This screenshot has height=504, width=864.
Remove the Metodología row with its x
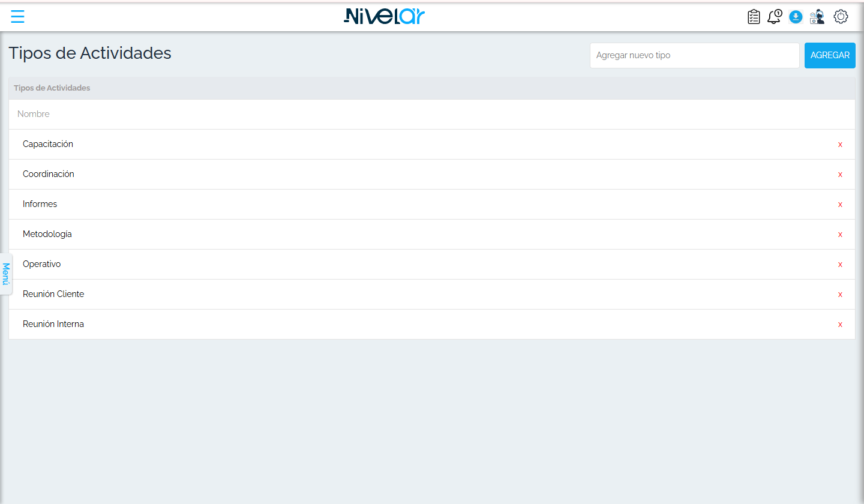[x=840, y=235]
